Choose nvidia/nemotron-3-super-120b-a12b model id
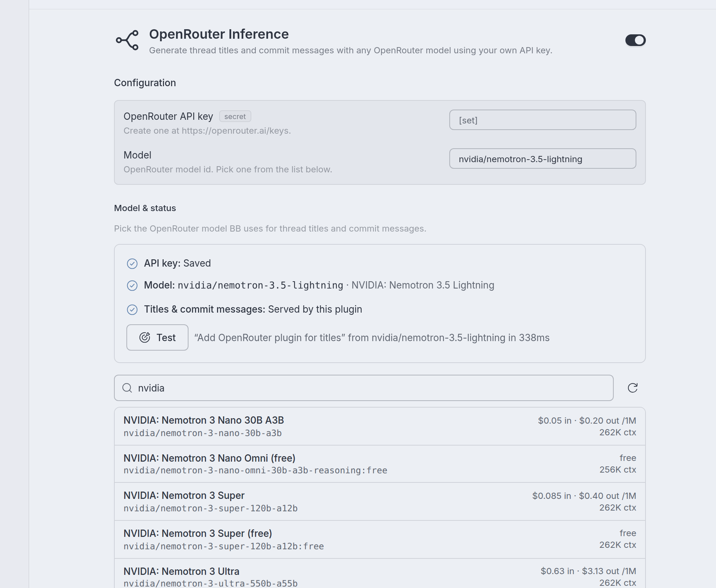 point(210,508)
